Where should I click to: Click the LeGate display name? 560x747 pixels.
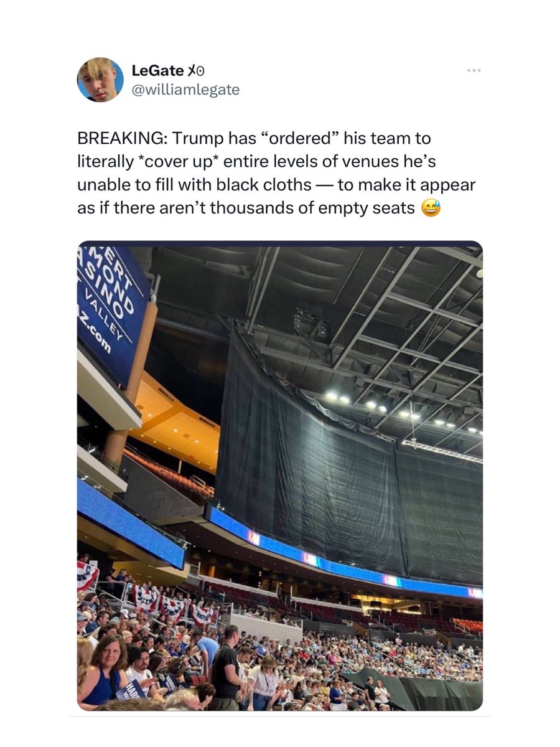click(157, 71)
